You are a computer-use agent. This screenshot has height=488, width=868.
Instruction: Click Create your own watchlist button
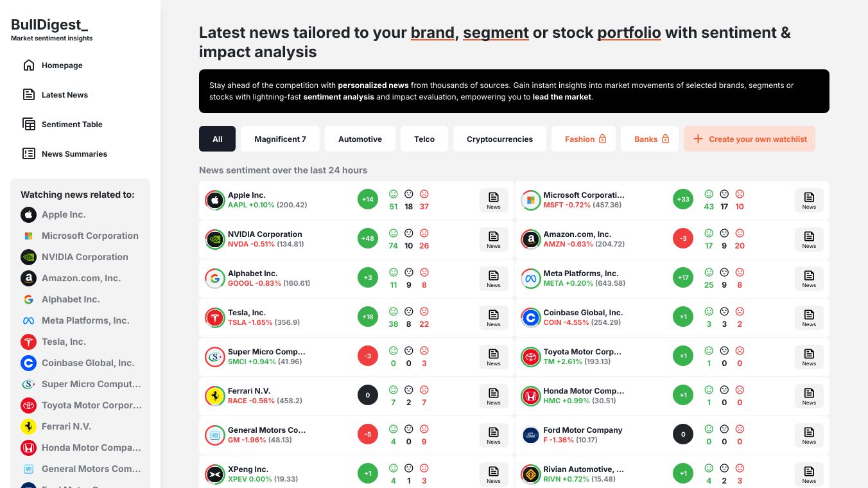[749, 139]
